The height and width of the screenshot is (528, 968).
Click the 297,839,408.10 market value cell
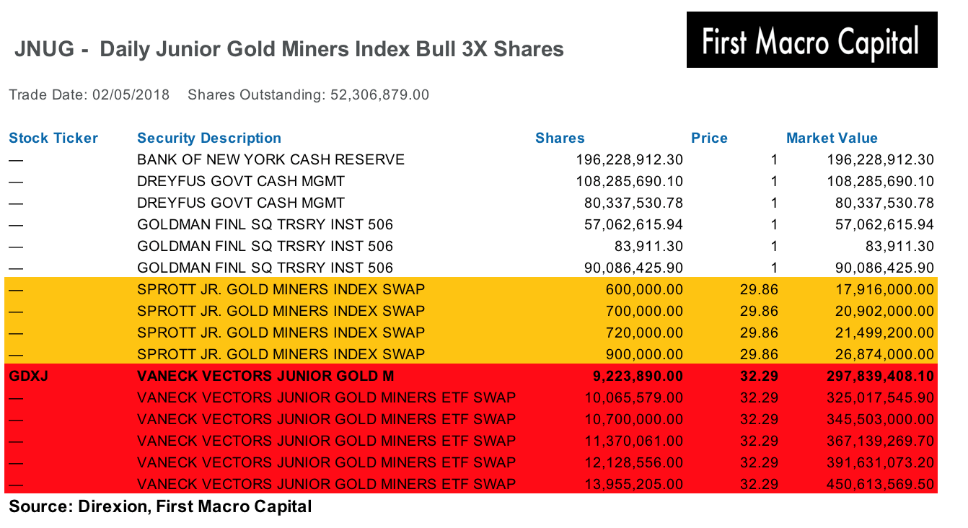point(880,376)
